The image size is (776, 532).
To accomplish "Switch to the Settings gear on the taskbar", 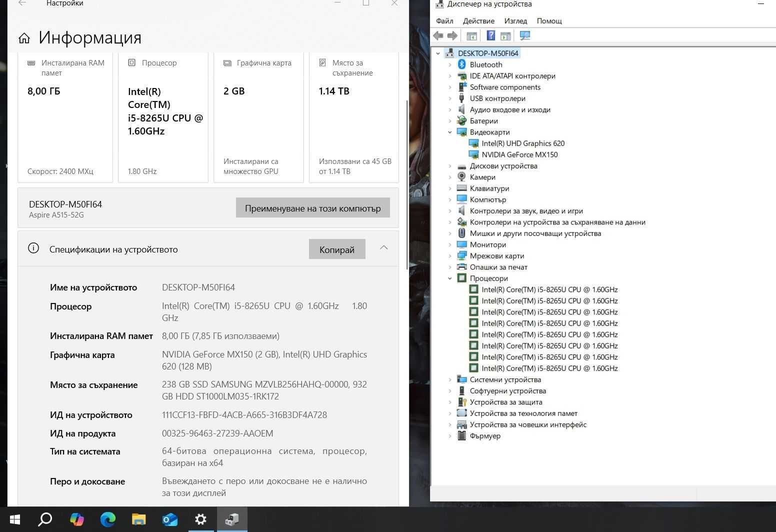I will tap(200, 519).
